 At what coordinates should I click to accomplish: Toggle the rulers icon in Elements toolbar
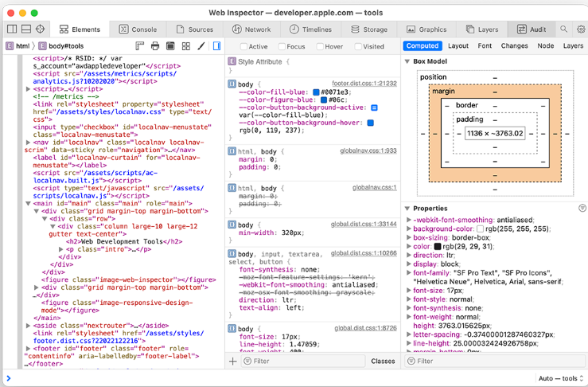point(140,47)
